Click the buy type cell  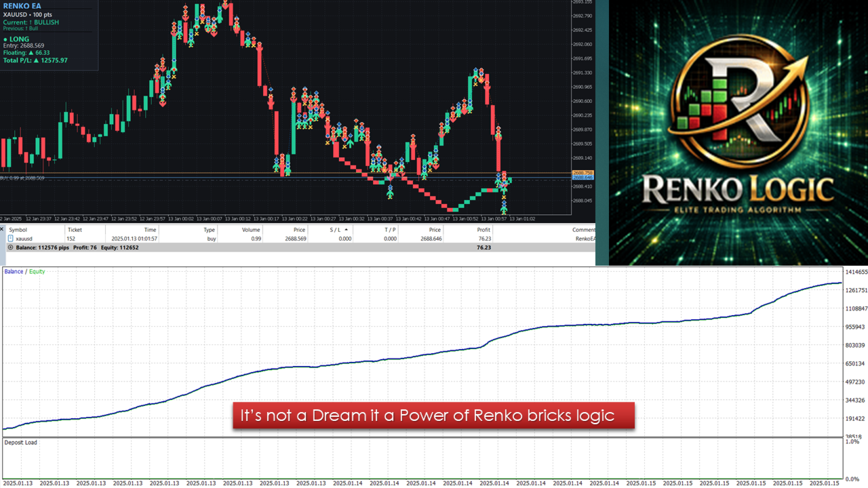[x=210, y=239]
